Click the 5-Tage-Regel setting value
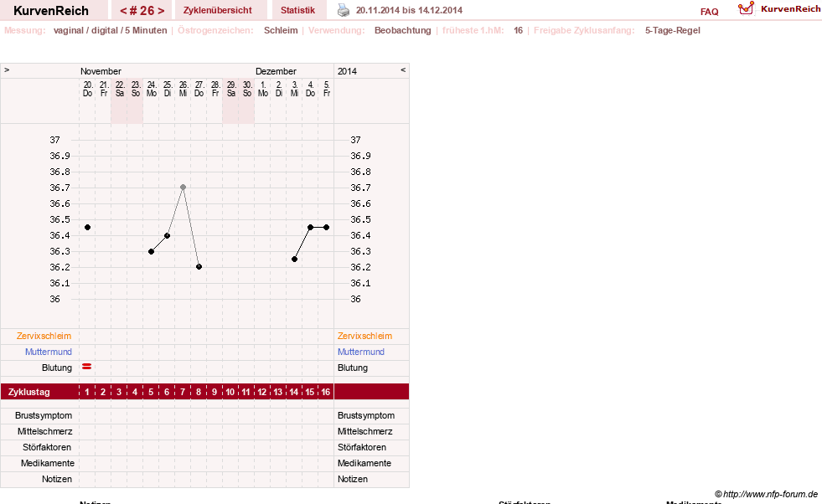This screenshot has width=822, height=504. click(x=673, y=30)
